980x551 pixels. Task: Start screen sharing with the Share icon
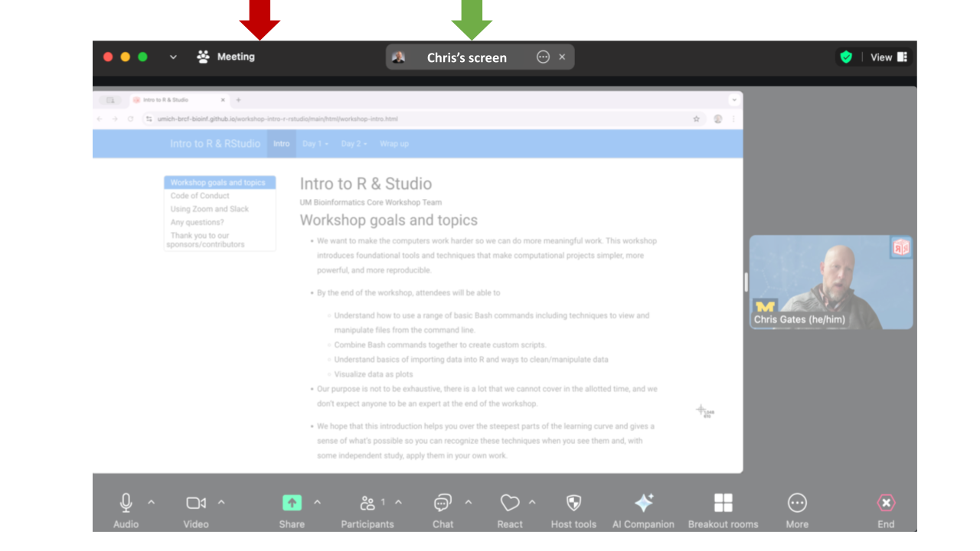point(292,503)
